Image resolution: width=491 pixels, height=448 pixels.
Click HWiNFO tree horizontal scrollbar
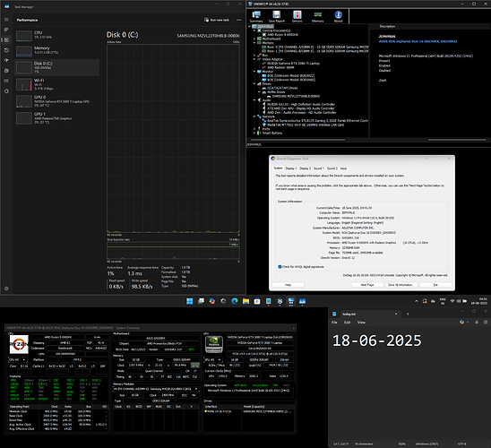298,140
